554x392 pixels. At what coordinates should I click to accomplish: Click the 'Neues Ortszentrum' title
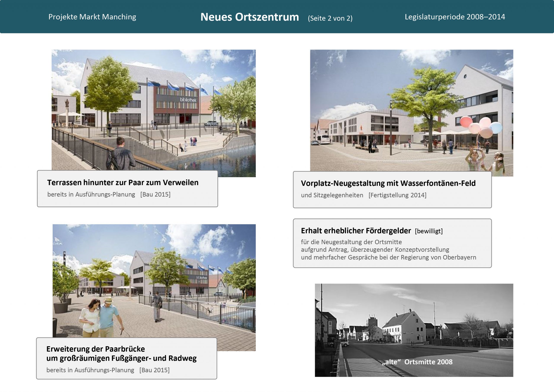250,17
